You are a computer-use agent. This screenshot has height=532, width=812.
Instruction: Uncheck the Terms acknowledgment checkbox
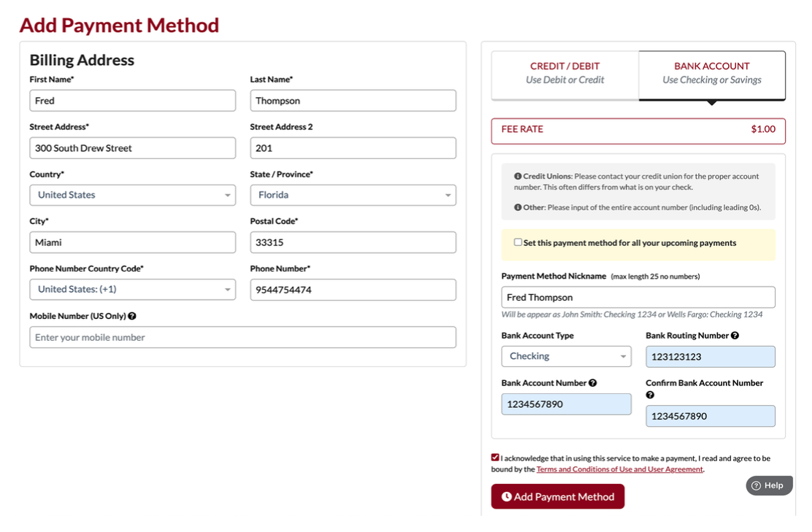point(495,458)
